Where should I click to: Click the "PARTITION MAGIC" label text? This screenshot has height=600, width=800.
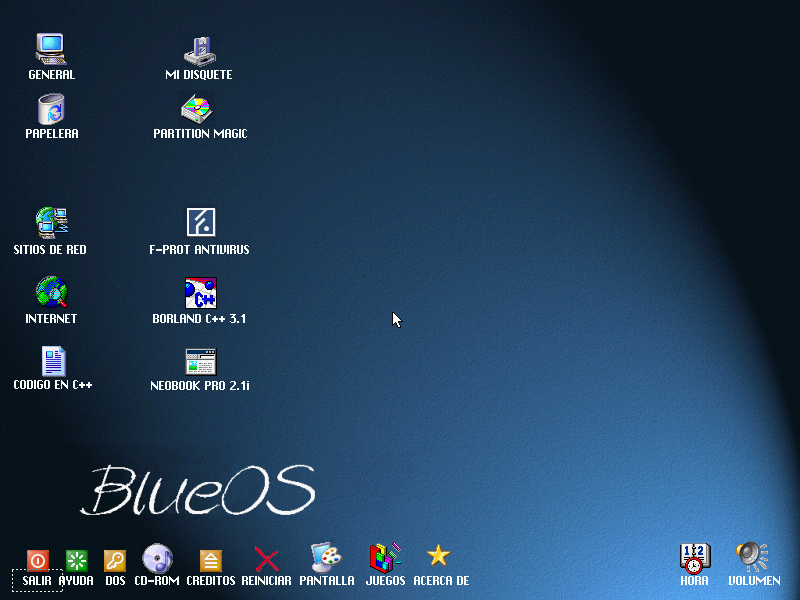[200, 134]
